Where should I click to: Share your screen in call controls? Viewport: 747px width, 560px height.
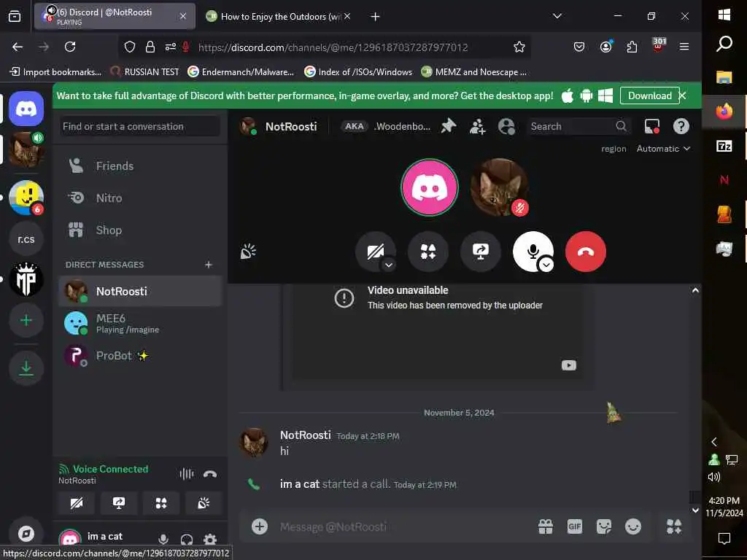[480, 252]
